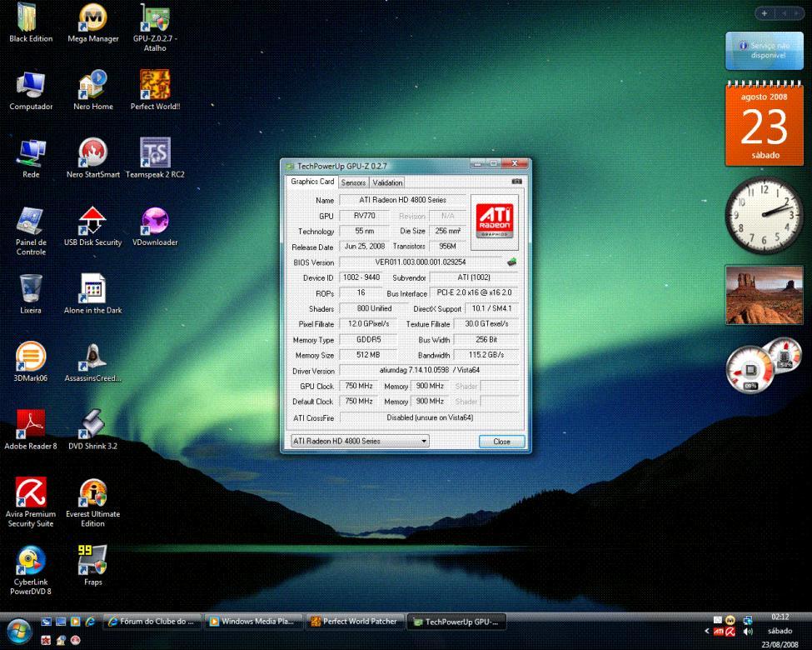Save the BIOS using the chip icon
Image resolution: width=812 pixels, height=650 pixels.
point(511,262)
